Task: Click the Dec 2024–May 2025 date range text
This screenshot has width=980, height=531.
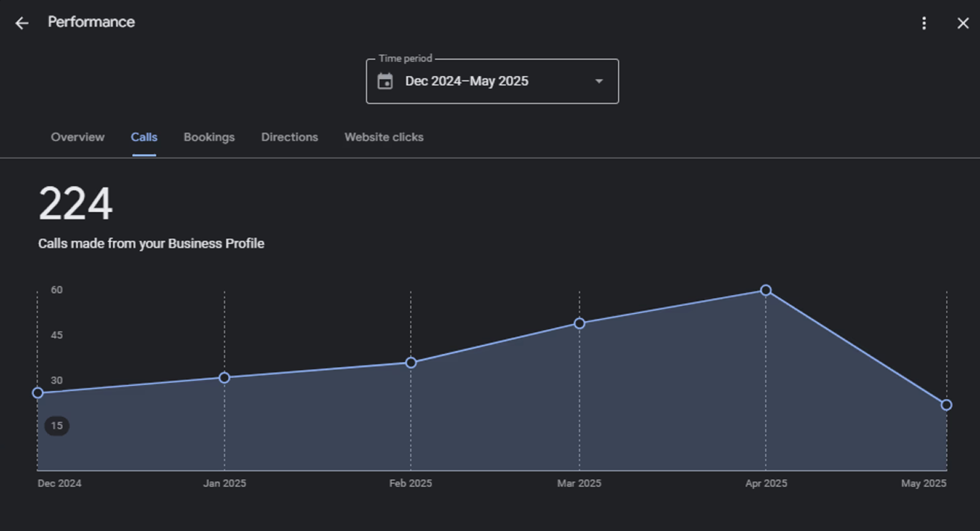Action: tap(466, 81)
